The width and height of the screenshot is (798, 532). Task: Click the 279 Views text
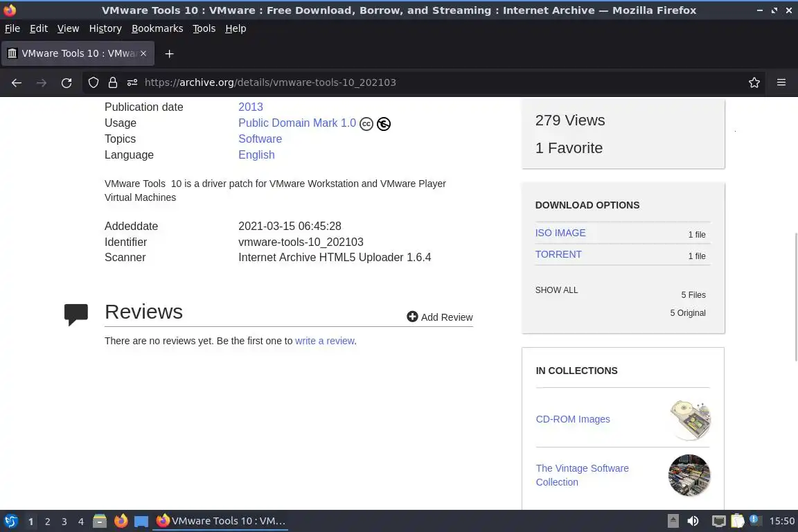[x=570, y=120]
